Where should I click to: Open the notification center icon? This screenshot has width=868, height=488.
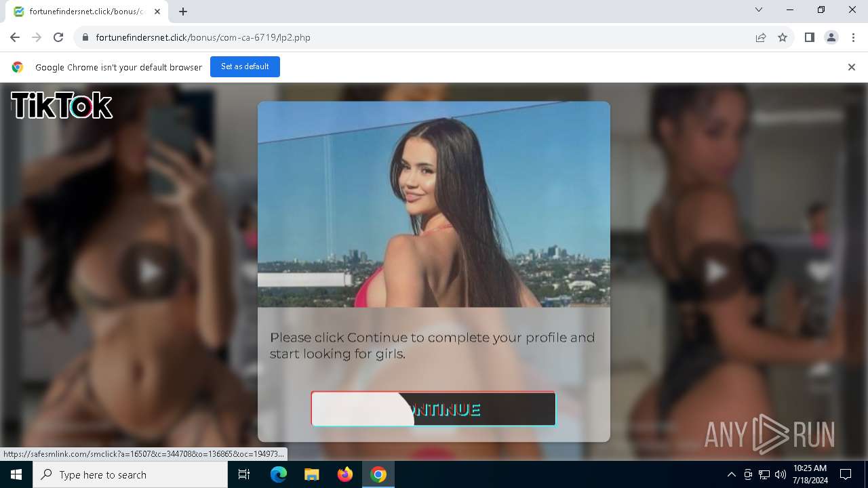846,474
